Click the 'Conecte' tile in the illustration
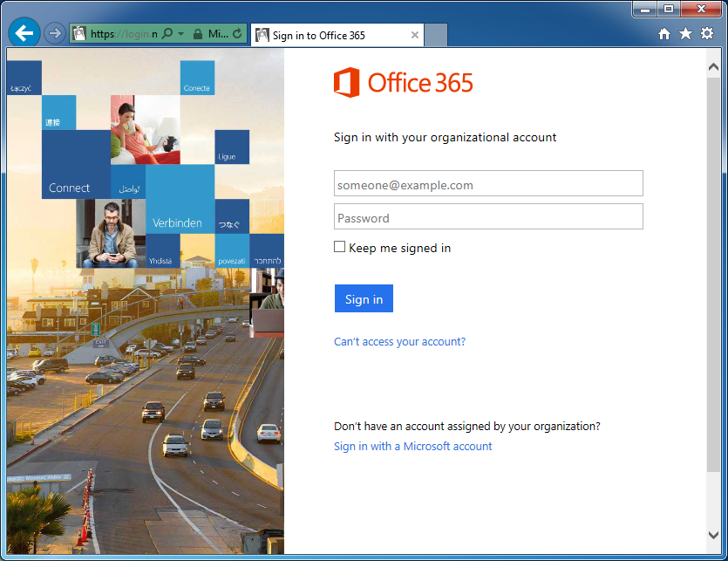This screenshot has height=561, width=728. point(197,78)
